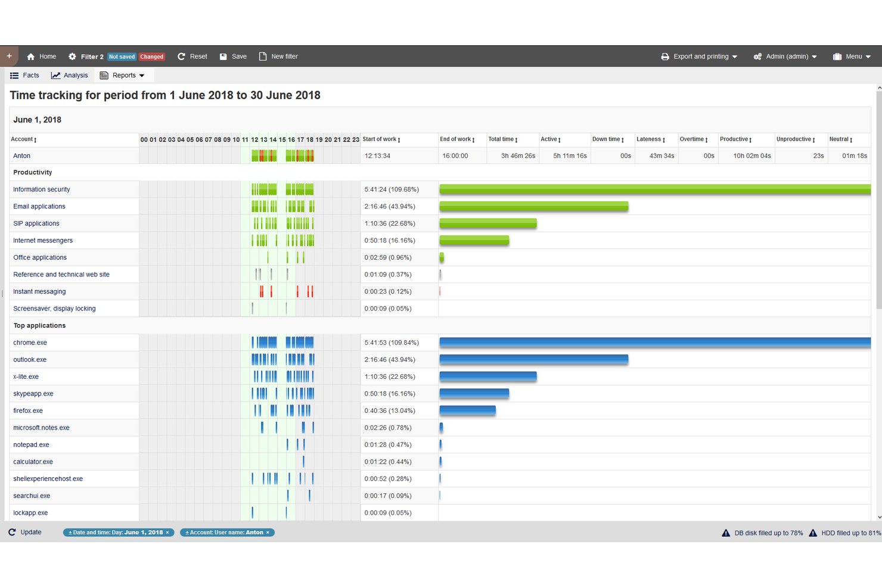Open the Anton account link
882x588 pixels.
coord(22,156)
